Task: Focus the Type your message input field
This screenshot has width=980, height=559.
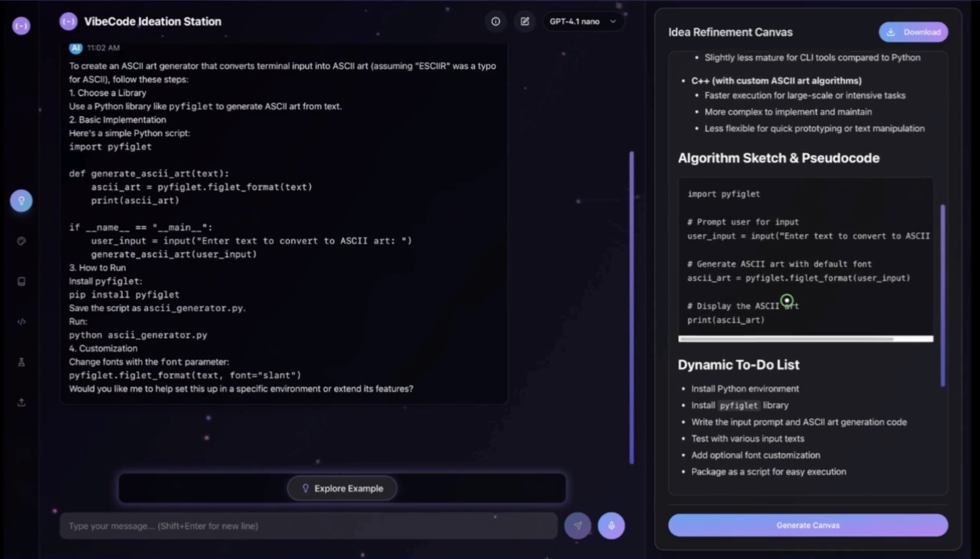Action: (308, 526)
